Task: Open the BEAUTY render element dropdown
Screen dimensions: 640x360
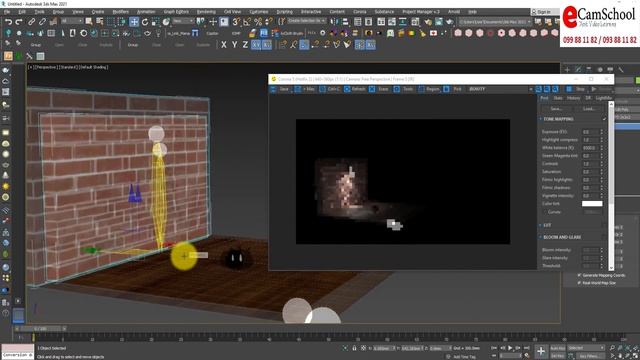Action: pos(500,89)
